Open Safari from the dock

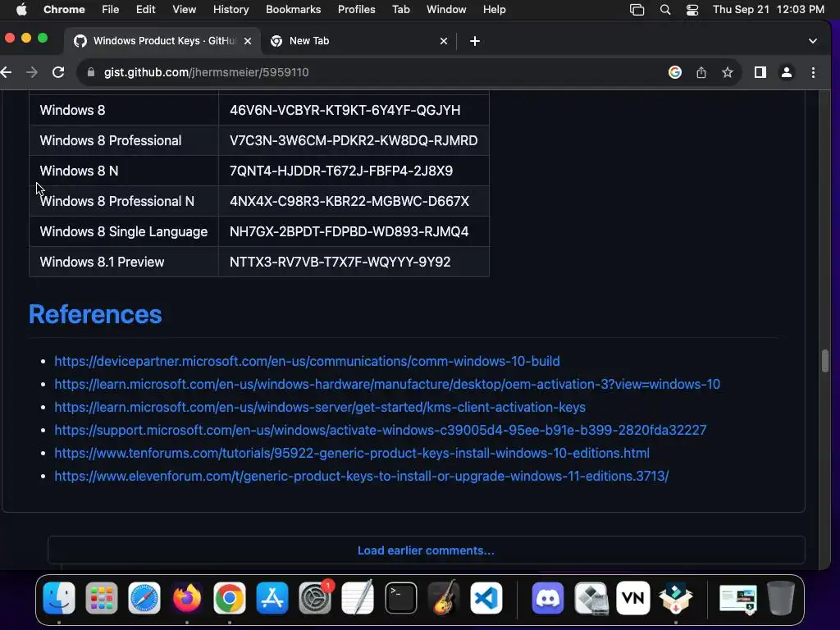click(144, 598)
